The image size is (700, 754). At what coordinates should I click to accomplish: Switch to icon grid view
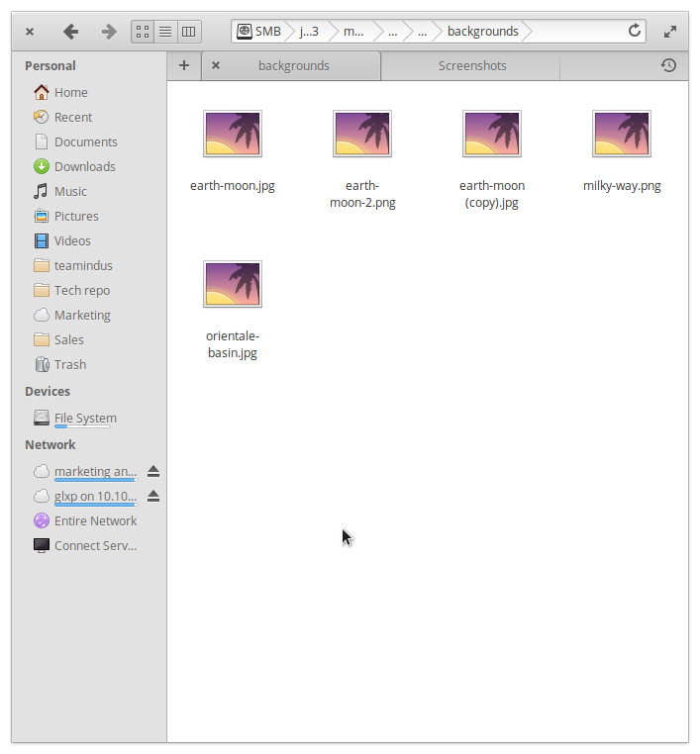click(143, 32)
